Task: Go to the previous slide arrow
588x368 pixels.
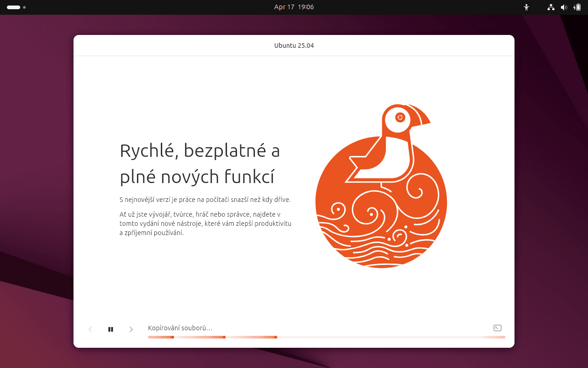Action: coord(90,329)
